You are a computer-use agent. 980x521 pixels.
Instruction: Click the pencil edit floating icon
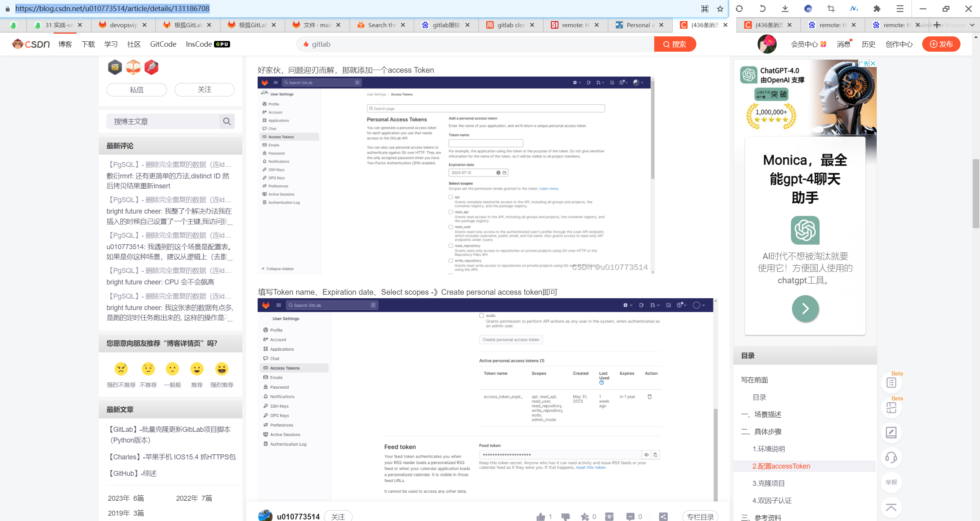[x=891, y=433]
